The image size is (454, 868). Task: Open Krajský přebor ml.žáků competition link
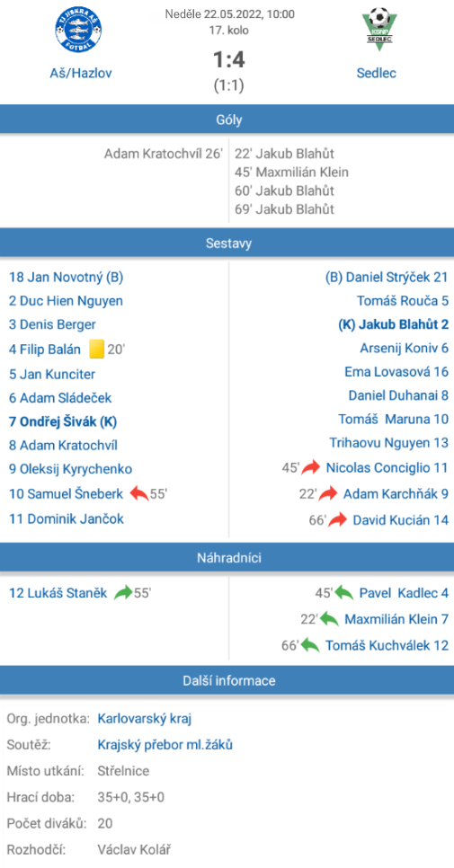click(165, 745)
